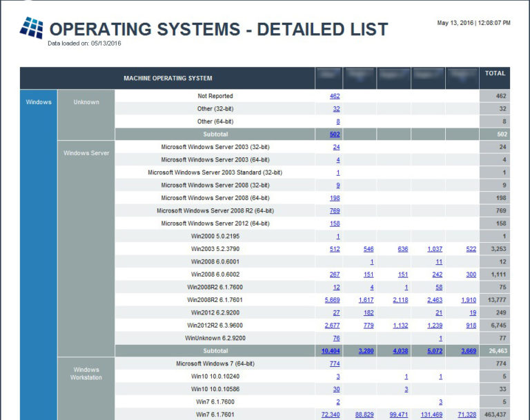The width and height of the screenshot is (530, 420).
Task: Select the MACHINE OPERATING SYSTEM header
Action: click(168, 78)
